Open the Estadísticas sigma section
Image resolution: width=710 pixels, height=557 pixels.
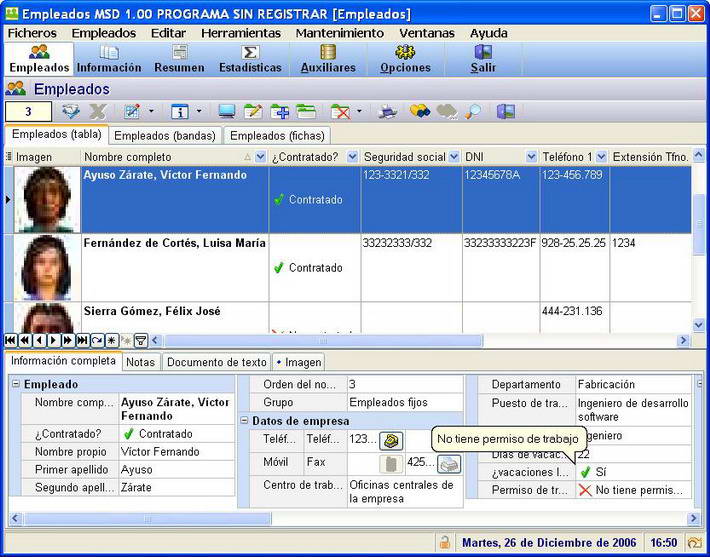pos(250,59)
